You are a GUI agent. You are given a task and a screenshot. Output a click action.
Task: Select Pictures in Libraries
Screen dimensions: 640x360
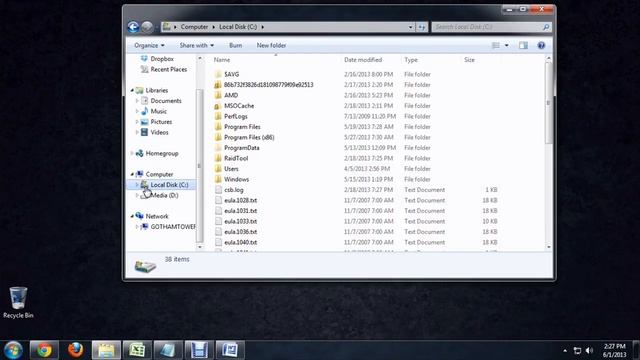pos(161,122)
